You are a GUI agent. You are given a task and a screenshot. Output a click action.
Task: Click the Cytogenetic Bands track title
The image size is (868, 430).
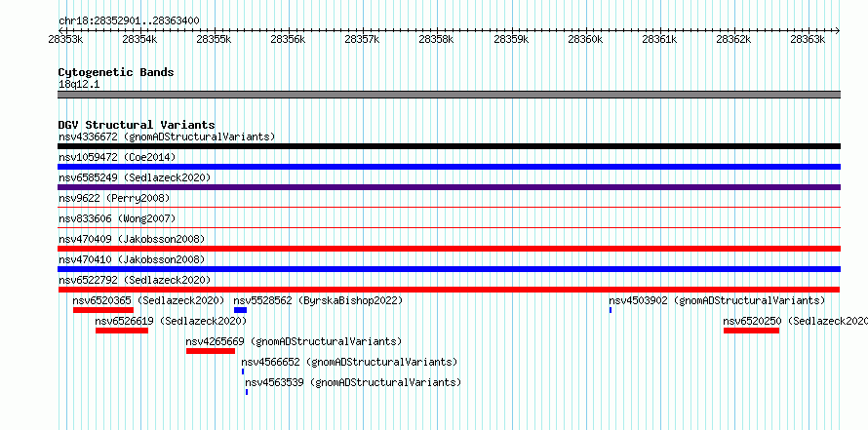[116, 72]
